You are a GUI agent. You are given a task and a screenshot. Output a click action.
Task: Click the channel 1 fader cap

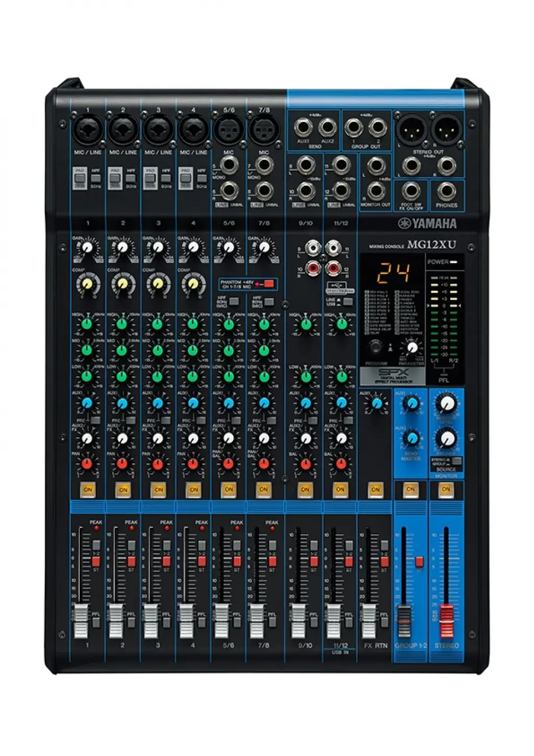coord(81,621)
